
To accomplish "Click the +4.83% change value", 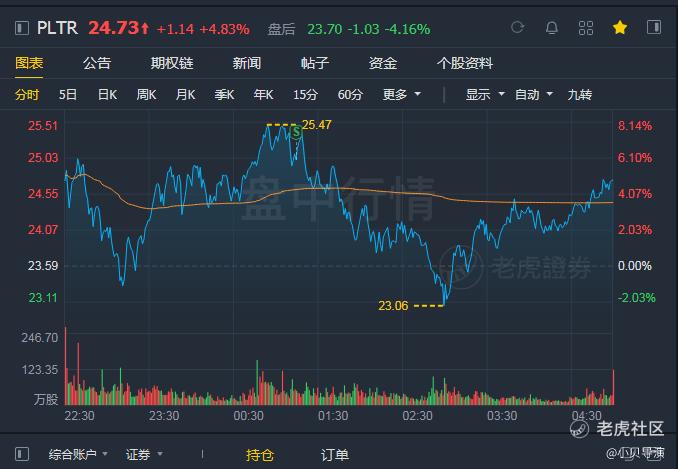I will pyautogui.click(x=224, y=29).
